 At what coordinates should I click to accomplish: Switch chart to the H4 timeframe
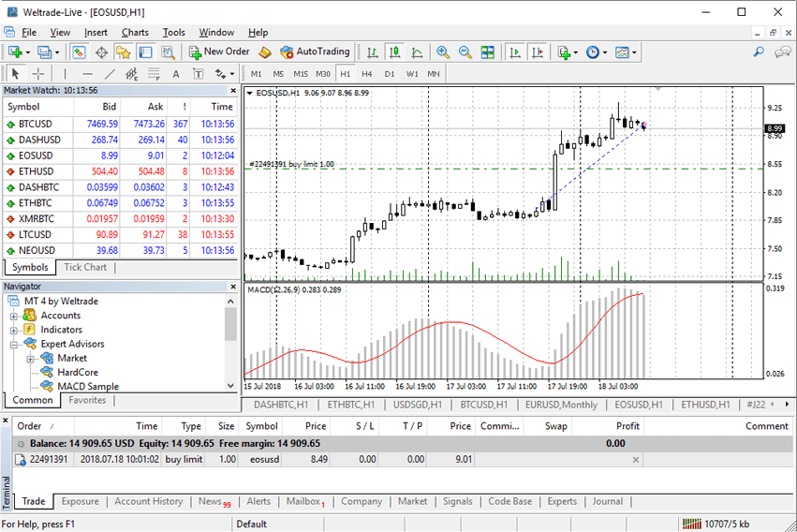tap(367, 74)
